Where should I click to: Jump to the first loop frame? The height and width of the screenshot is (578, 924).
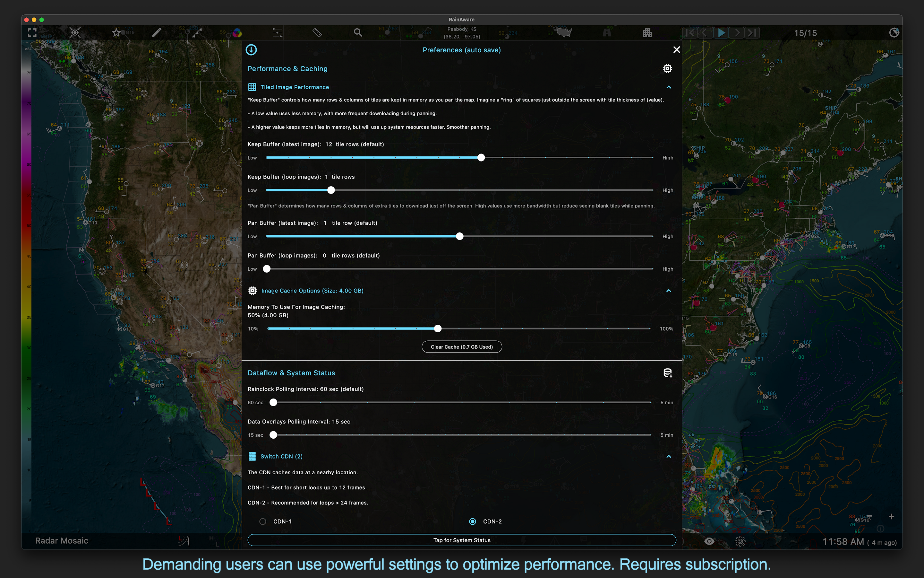coord(690,33)
